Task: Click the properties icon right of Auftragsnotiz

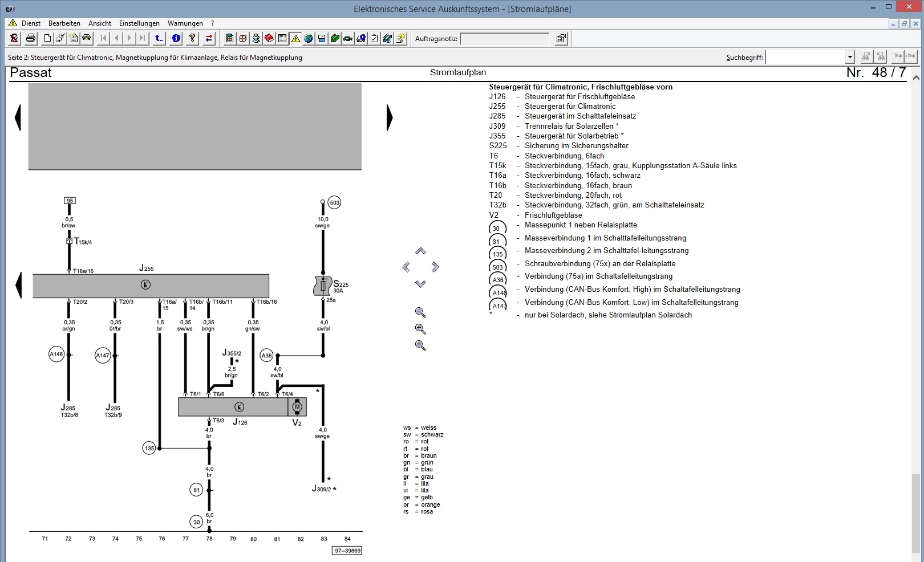Action: pos(561,38)
